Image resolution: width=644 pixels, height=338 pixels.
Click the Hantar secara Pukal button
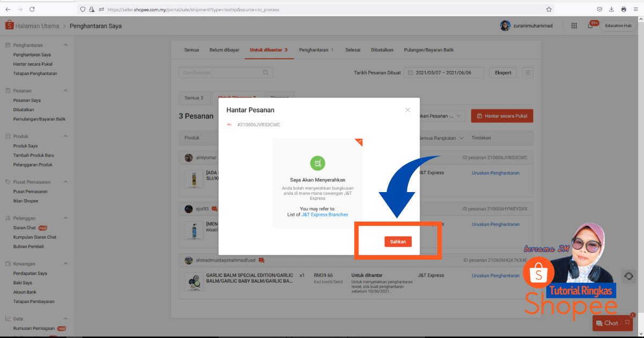point(502,115)
